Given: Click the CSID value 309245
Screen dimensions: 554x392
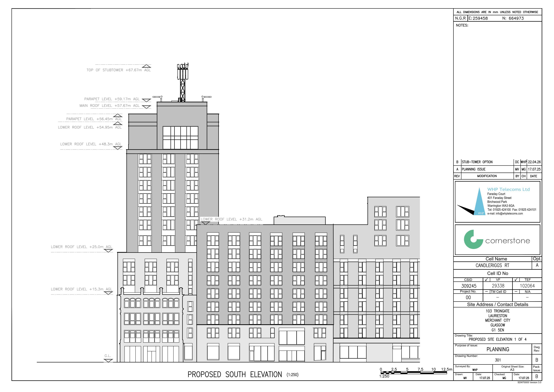Looking at the screenshot, I should coord(469,286).
